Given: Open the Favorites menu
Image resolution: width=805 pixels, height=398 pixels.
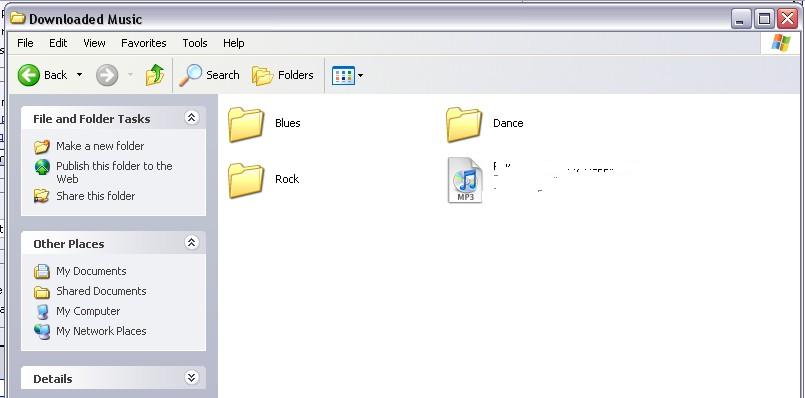Looking at the screenshot, I should (x=144, y=43).
